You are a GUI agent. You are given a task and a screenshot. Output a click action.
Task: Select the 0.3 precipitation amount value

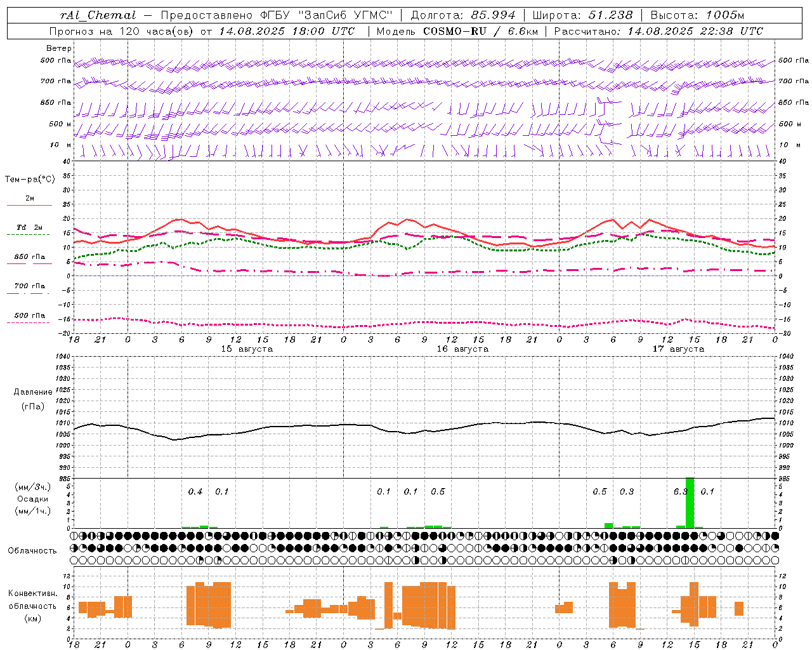(627, 491)
